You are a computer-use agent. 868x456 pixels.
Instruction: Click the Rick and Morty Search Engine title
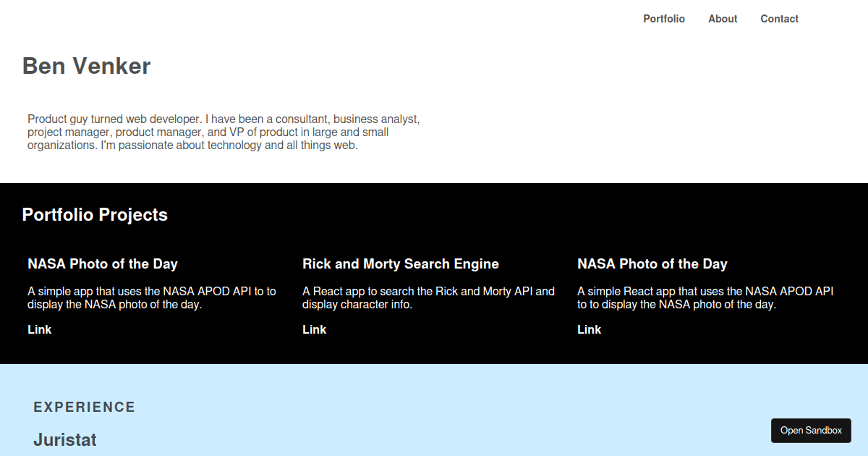tap(401, 263)
